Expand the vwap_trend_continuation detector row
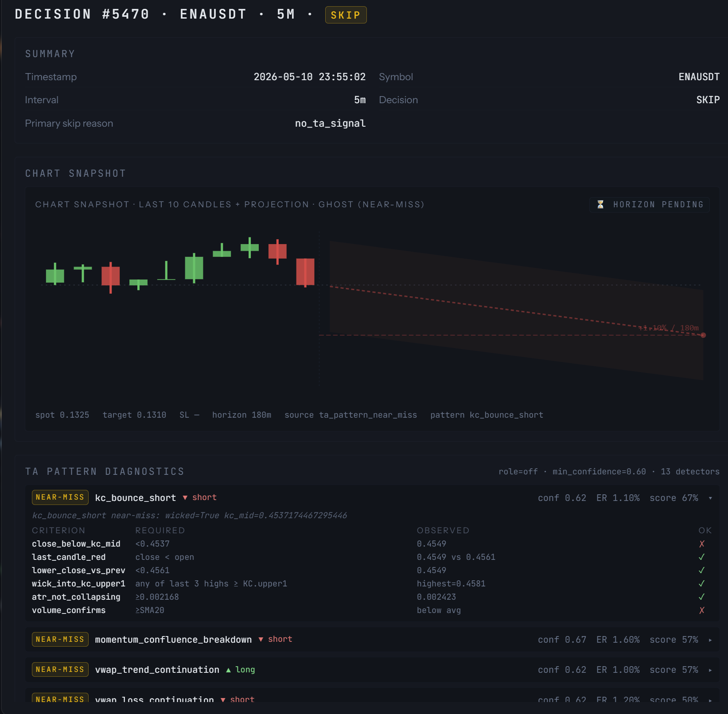The height and width of the screenshot is (714, 728). click(710, 670)
